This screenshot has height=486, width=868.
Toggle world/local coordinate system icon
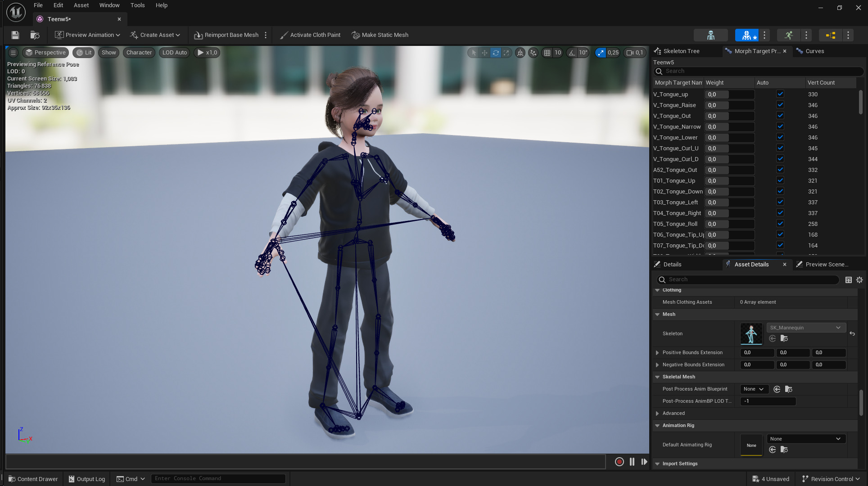tap(520, 53)
